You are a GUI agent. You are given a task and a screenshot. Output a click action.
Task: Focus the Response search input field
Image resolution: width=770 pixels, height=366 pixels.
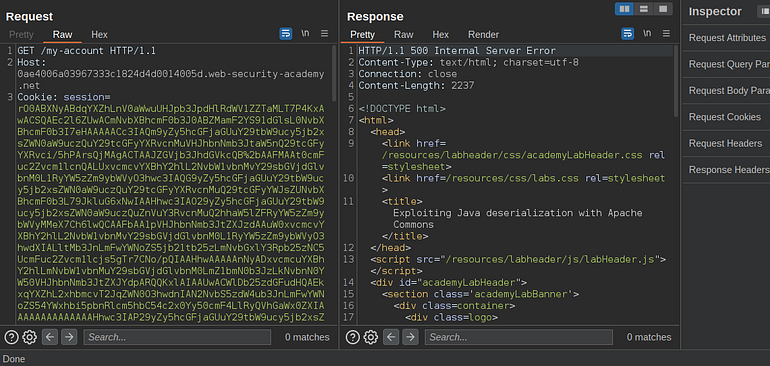point(519,337)
